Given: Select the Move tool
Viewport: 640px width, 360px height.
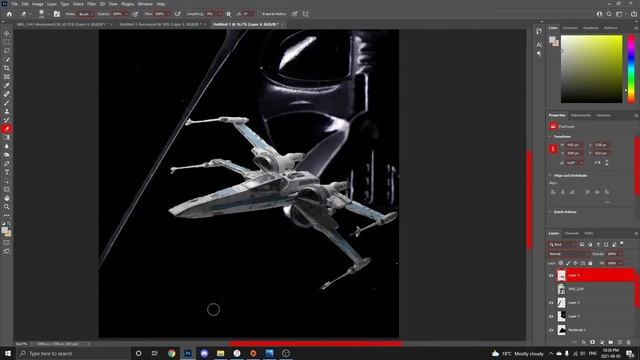Looking at the screenshot, I should [7, 33].
